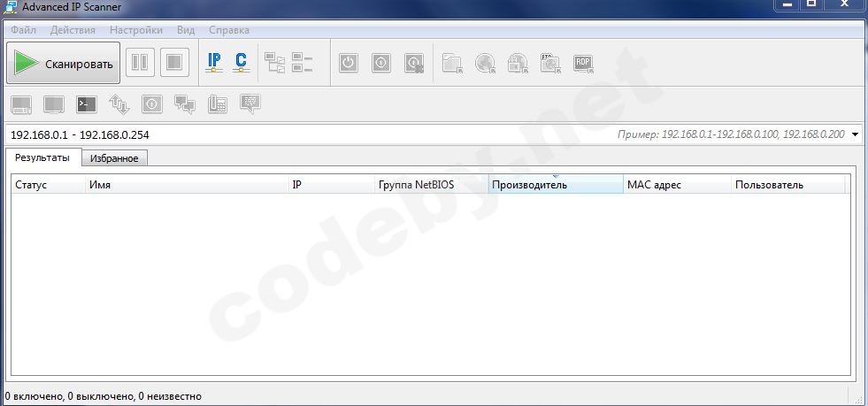Click the Radmin view only monitor icon

pyautogui.click(x=54, y=104)
